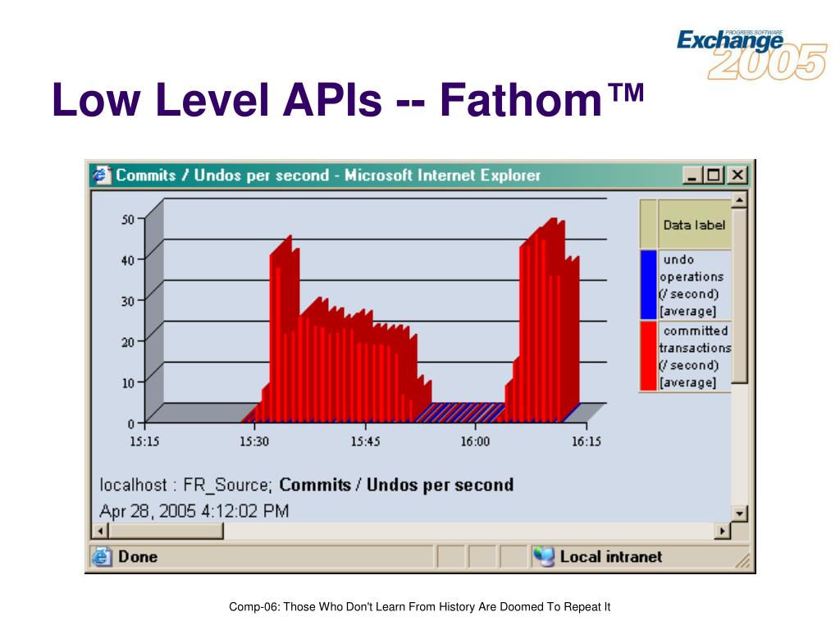
Task: Click the 15:45 time axis label
Action: coord(365,441)
